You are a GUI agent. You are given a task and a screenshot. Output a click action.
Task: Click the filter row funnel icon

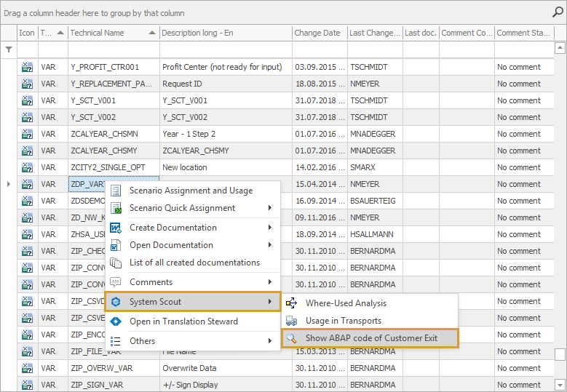9,49
